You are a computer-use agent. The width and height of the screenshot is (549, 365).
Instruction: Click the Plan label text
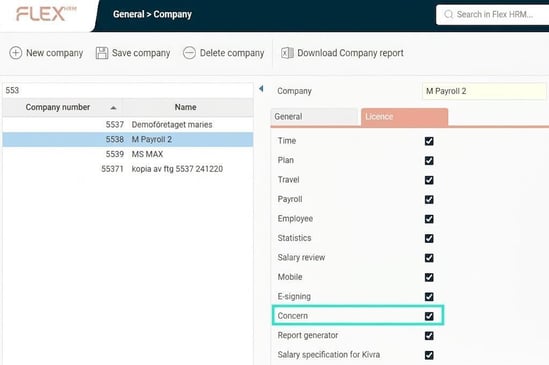[x=286, y=160]
